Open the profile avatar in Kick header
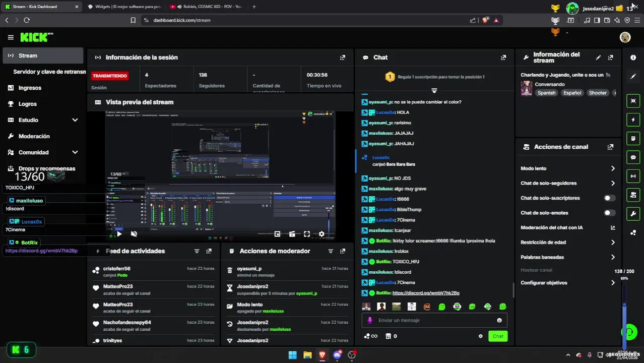 point(625,37)
